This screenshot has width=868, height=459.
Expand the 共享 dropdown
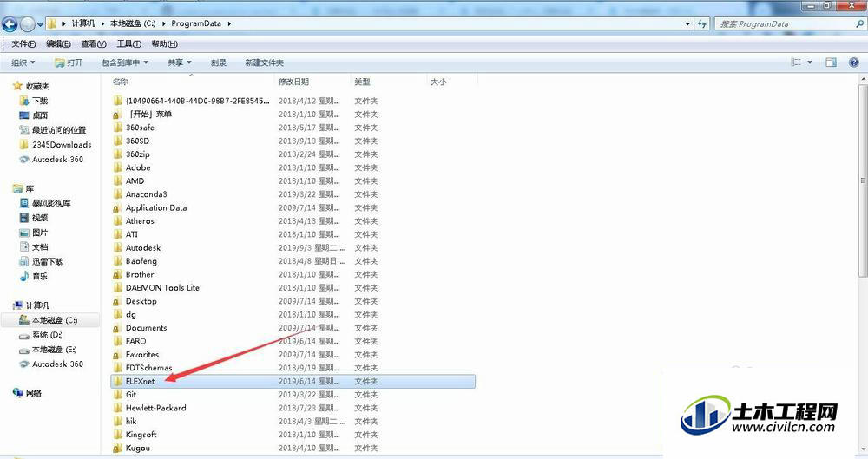pos(180,62)
